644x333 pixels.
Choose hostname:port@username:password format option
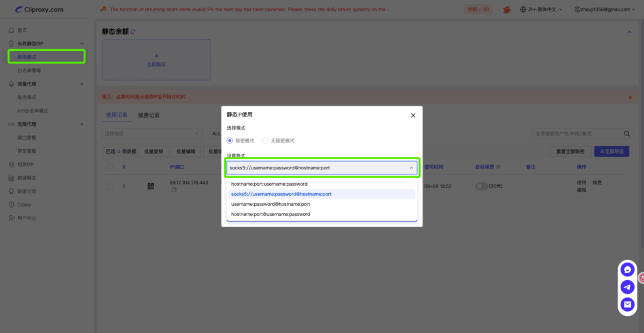(321, 214)
